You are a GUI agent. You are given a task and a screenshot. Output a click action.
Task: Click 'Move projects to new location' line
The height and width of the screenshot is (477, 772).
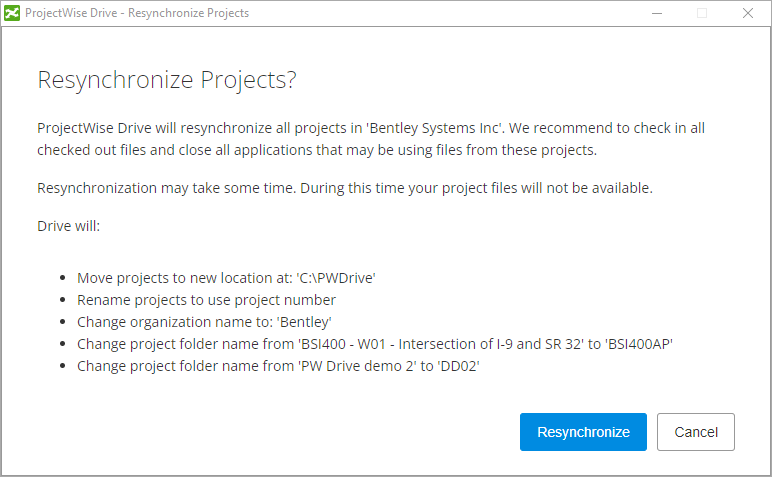click(x=226, y=278)
